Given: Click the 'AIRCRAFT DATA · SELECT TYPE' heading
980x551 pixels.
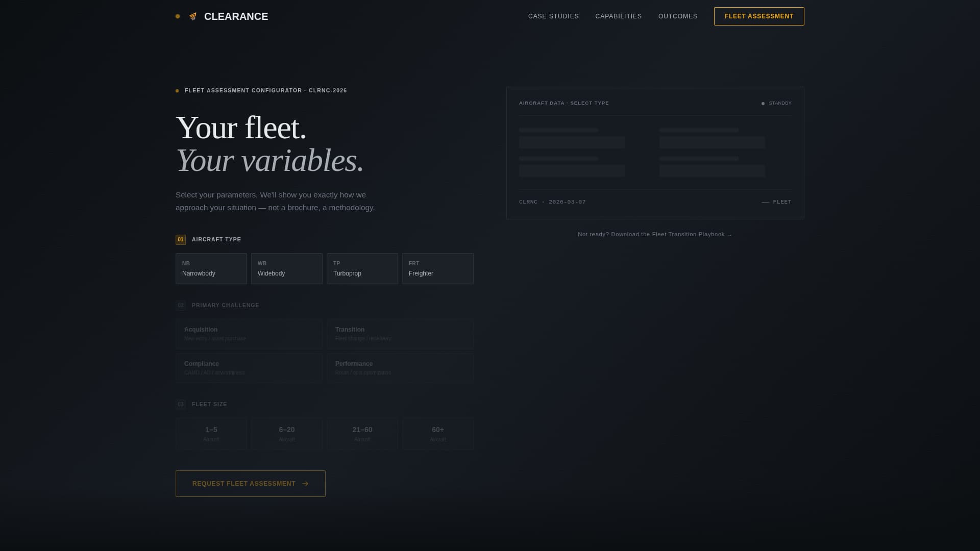Looking at the screenshot, I should click(x=563, y=103).
